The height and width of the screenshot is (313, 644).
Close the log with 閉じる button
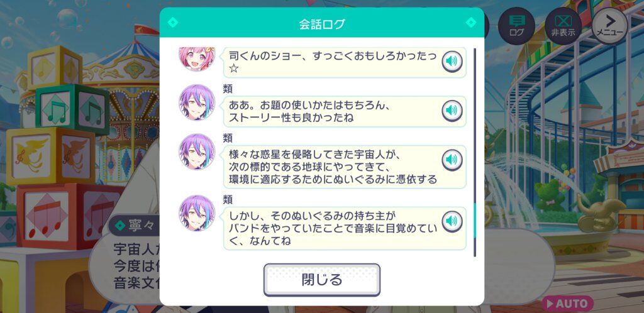[x=322, y=280]
